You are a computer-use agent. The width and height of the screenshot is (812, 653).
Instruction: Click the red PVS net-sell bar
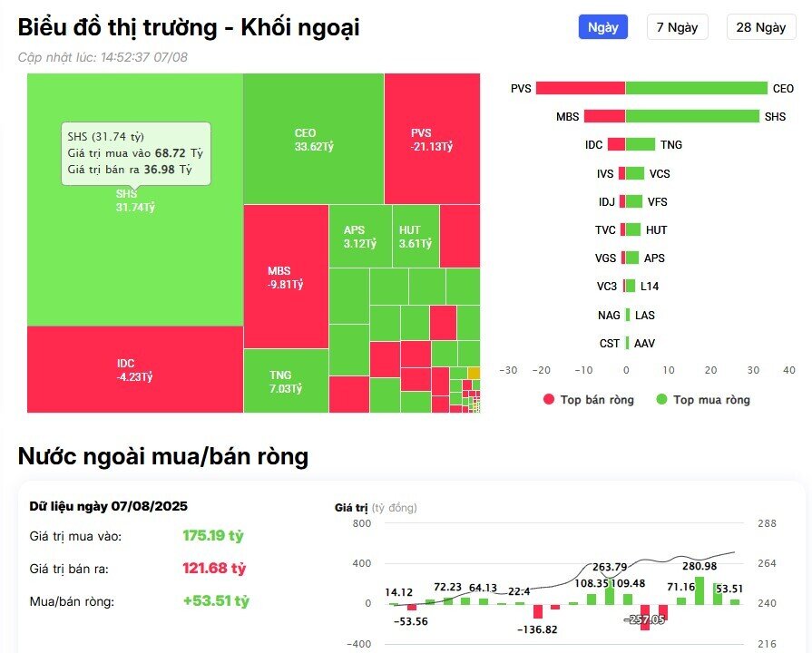tap(580, 88)
